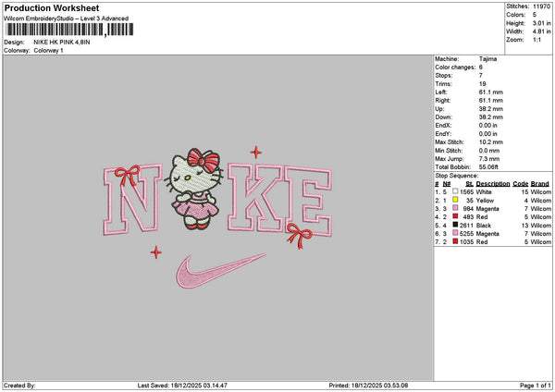Click the Total Bobbin value '55.06ft'

[488, 167]
